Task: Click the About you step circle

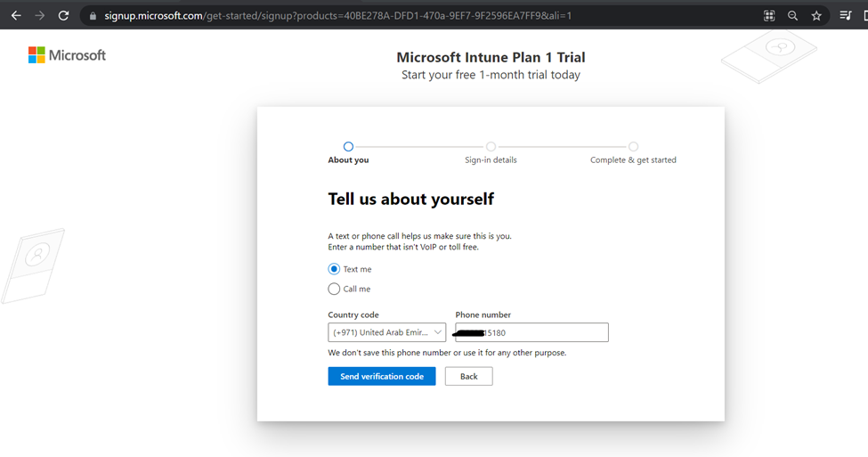Action: coord(348,147)
